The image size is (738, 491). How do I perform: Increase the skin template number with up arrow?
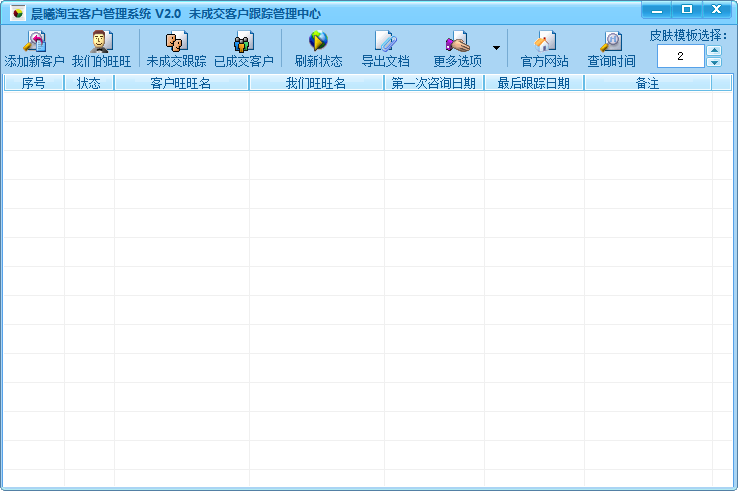tap(714, 50)
